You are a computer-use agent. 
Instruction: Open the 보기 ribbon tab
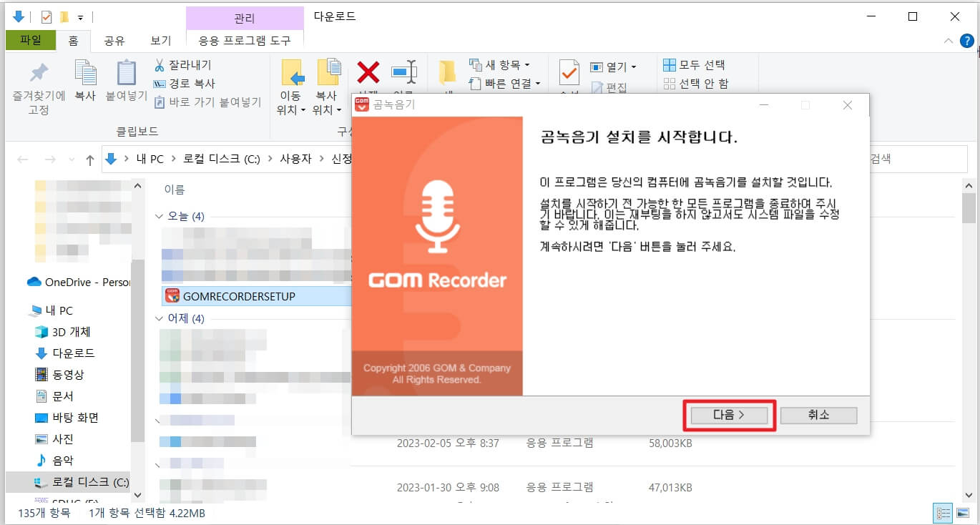(x=159, y=41)
